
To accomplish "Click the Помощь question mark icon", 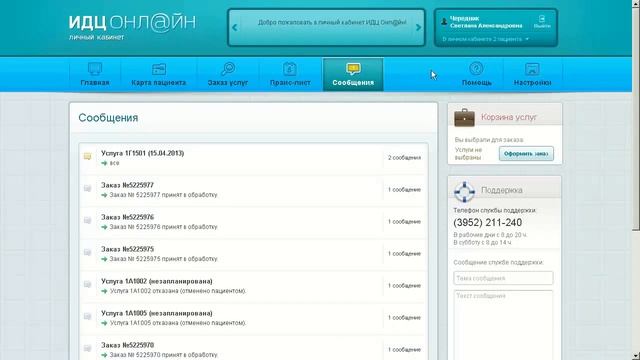I will tap(476, 68).
